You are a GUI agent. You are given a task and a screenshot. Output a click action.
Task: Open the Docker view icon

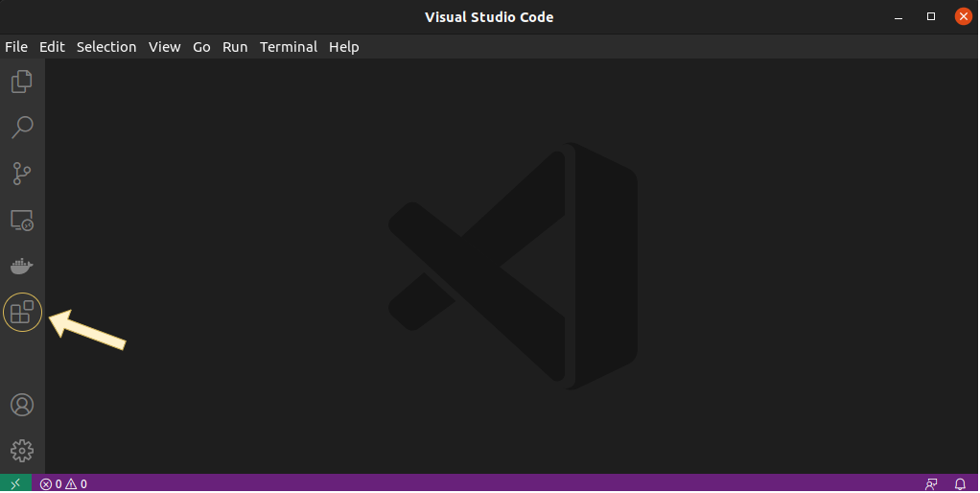[22, 266]
